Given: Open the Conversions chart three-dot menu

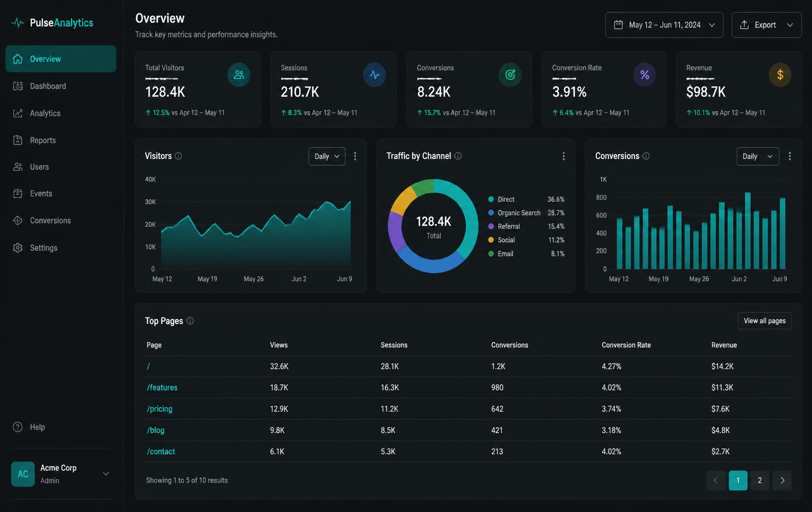Looking at the screenshot, I should click(x=790, y=156).
